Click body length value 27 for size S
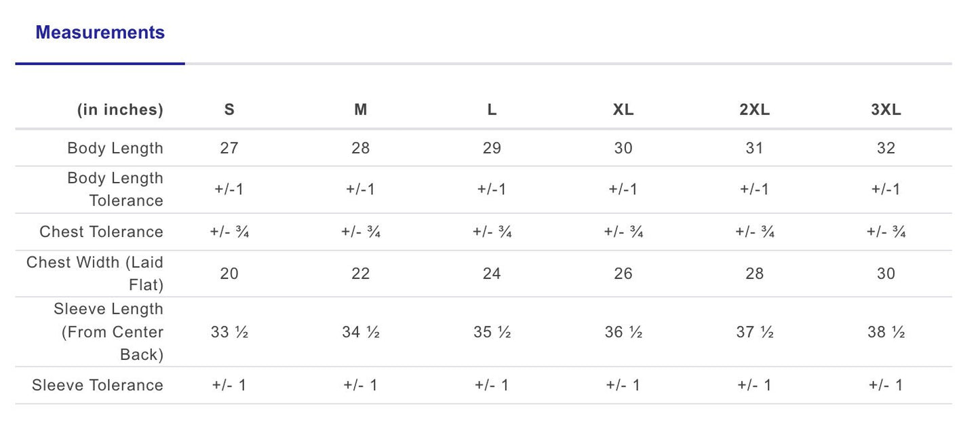 [229, 148]
